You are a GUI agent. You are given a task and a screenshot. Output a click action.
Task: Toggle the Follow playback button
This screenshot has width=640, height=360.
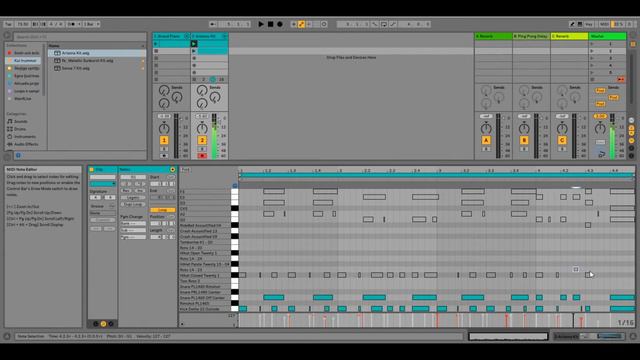pos(212,24)
